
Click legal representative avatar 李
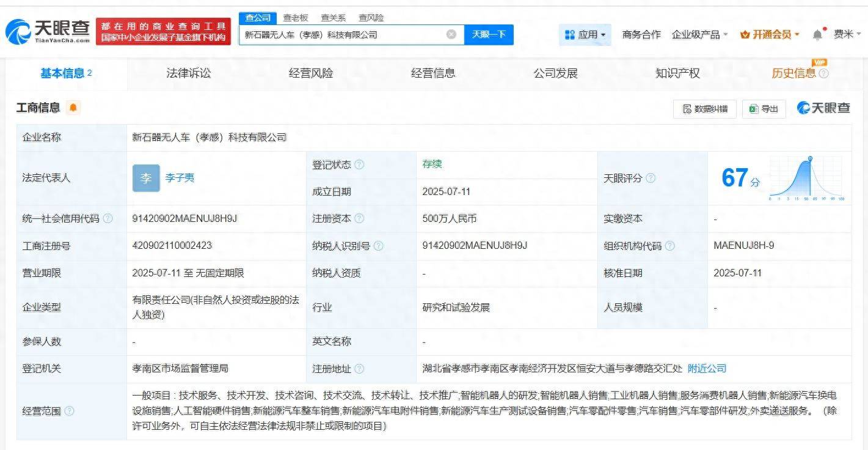click(x=146, y=178)
